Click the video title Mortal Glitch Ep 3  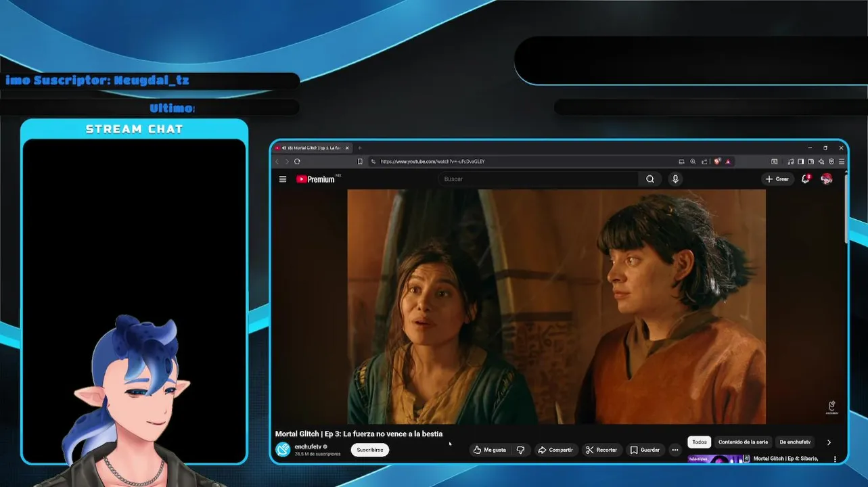click(x=359, y=434)
